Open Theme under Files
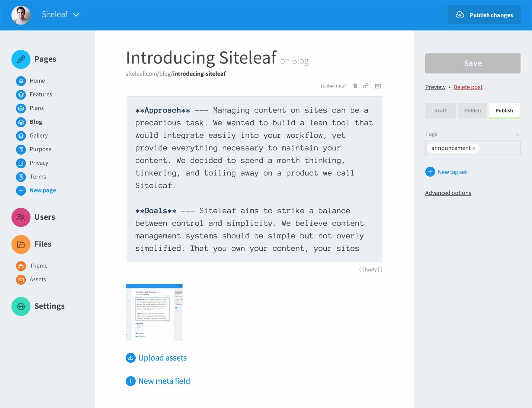The width and height of the screenshot is (532, 408). point(38,266)
